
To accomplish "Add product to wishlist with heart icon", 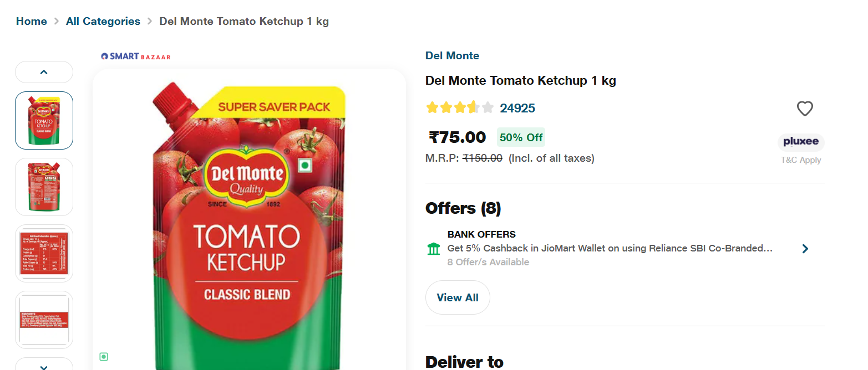I will click(804, 109).
